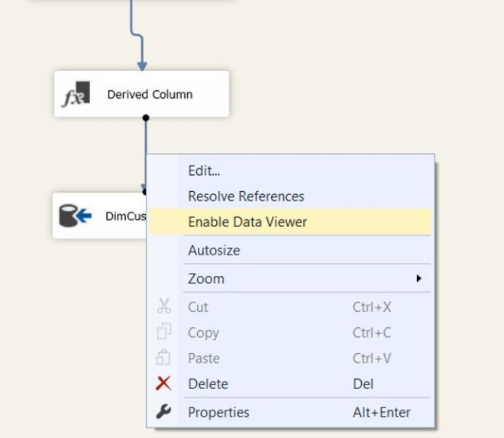Screen dimensions: 504x438
Task: Click the Derived Column fx icon
Action: point(76,94)
